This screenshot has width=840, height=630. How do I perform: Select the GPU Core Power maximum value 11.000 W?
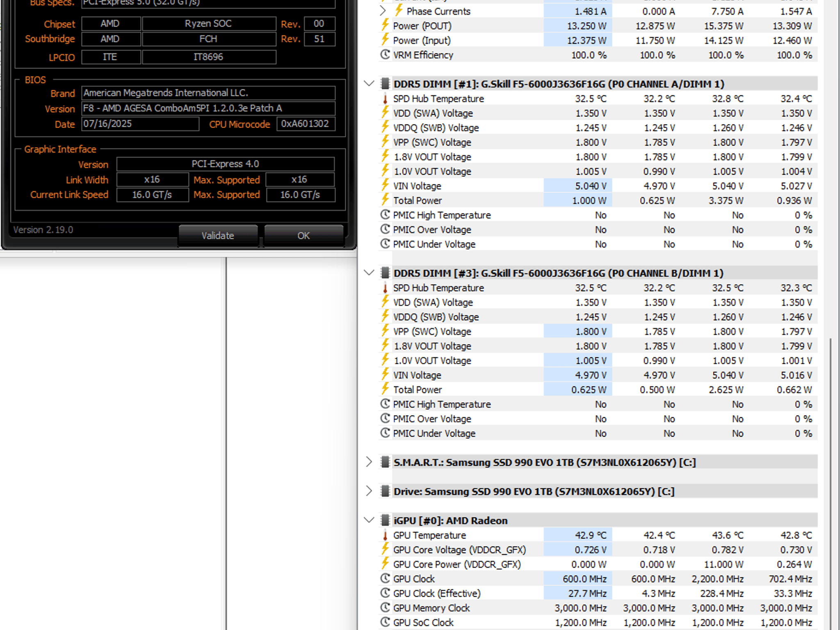724,564
